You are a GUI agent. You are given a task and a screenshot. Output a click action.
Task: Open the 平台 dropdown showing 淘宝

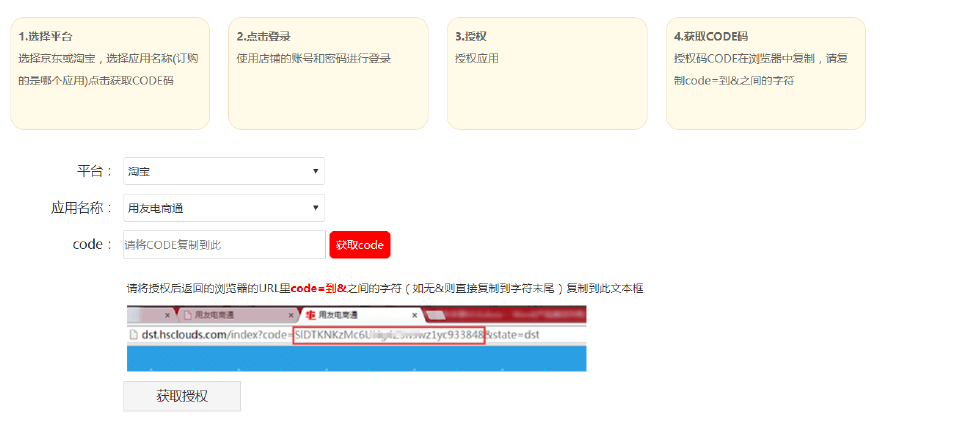(224, 171)
